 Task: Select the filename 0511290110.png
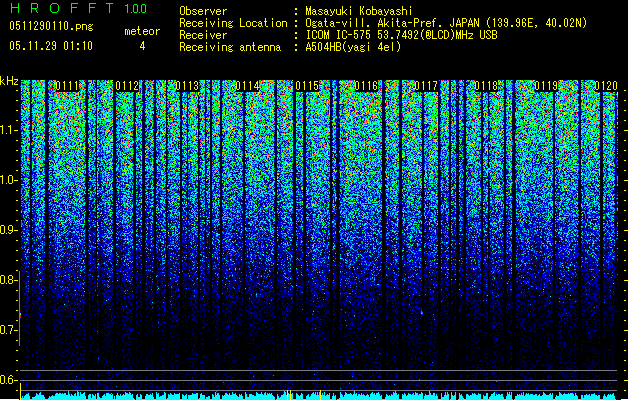coord(51,26)
